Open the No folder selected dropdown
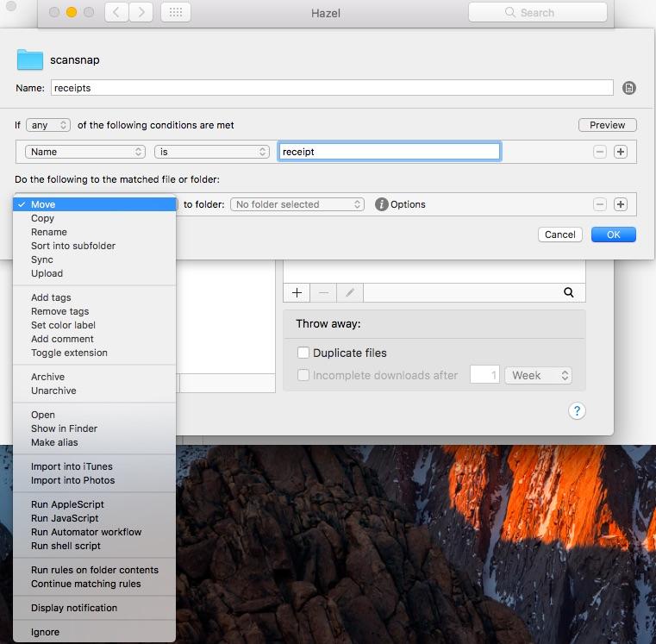 point(298,204)
